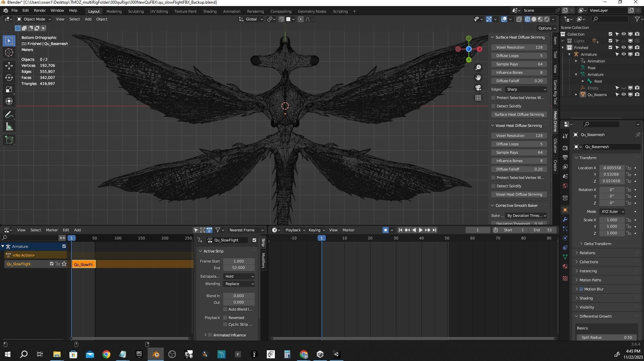
Task: Open the Object properties square icon
Action: (565, 210)
